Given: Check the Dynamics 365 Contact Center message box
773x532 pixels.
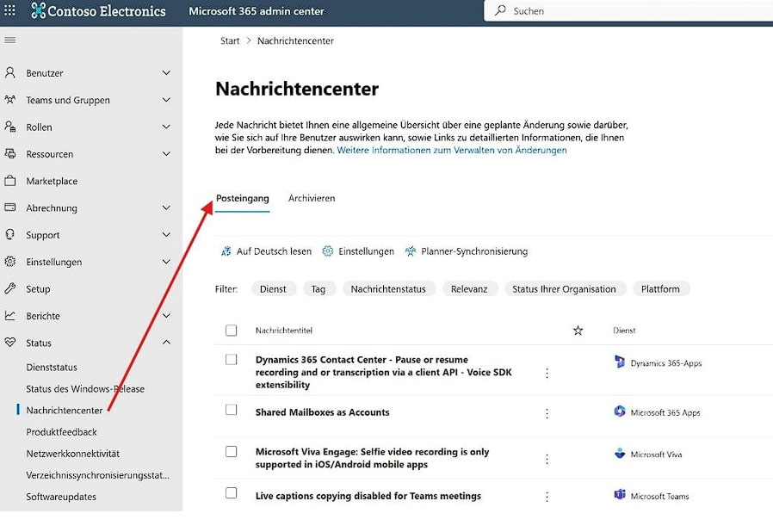Looking at the screenshot, I should 232,360.
